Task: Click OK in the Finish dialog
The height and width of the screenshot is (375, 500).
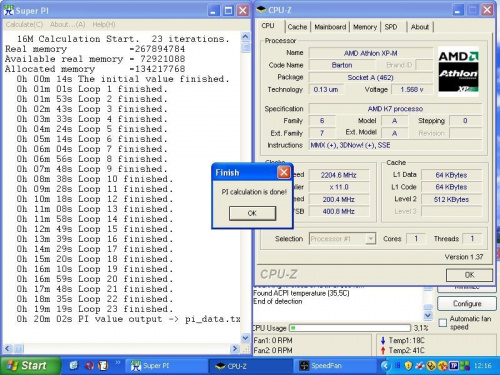Action: [x=252, y=213]
